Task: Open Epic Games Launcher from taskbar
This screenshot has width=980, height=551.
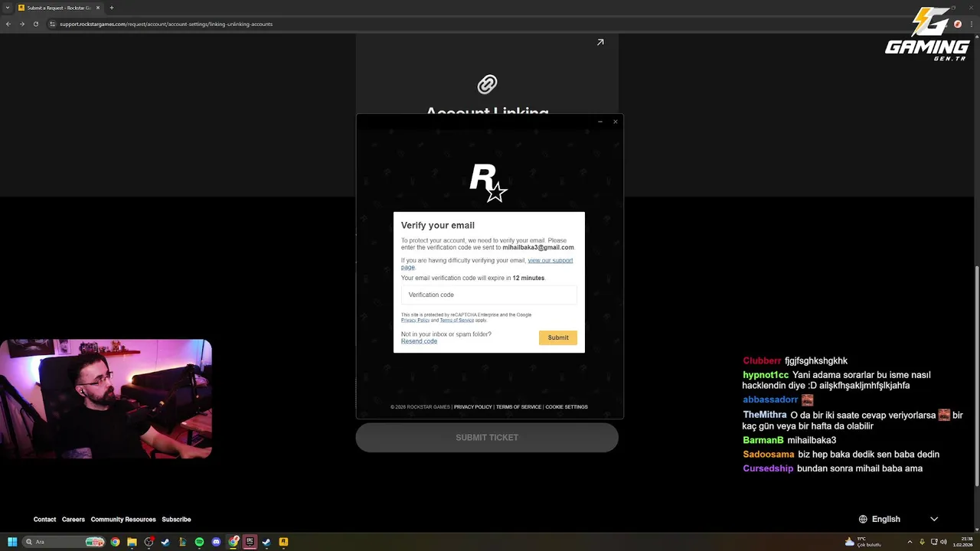Action: coord(250,542)
